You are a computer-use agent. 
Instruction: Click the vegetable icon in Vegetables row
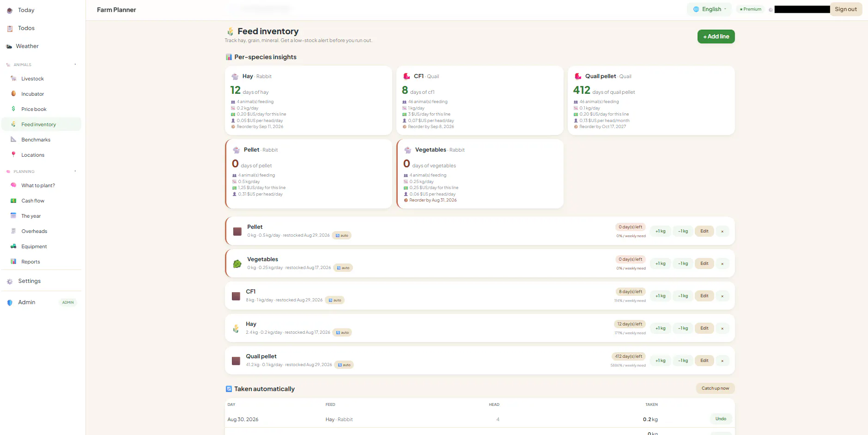pos(237,263)
